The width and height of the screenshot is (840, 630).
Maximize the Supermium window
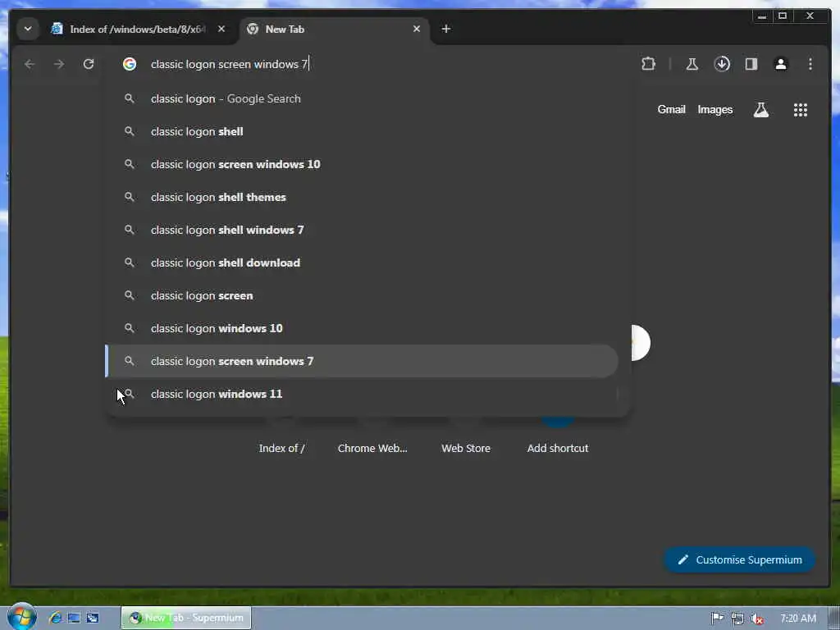(783, 16)
